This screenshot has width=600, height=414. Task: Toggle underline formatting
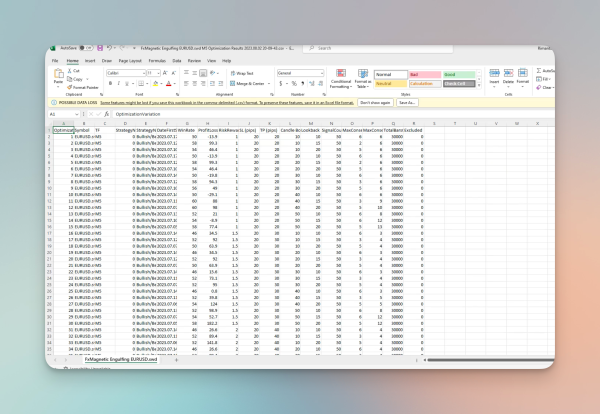click(127, 83)
